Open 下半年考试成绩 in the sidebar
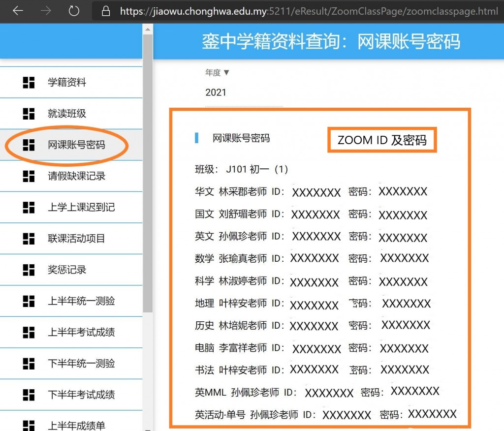 (71, 395)
